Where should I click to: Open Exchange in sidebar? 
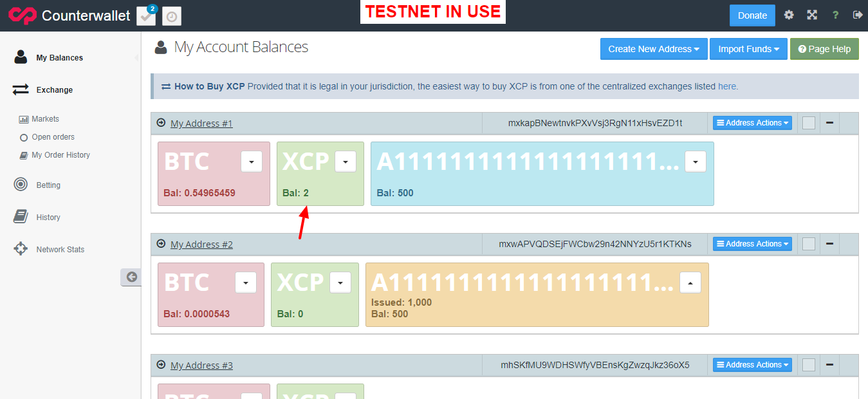tap(54, 90)
